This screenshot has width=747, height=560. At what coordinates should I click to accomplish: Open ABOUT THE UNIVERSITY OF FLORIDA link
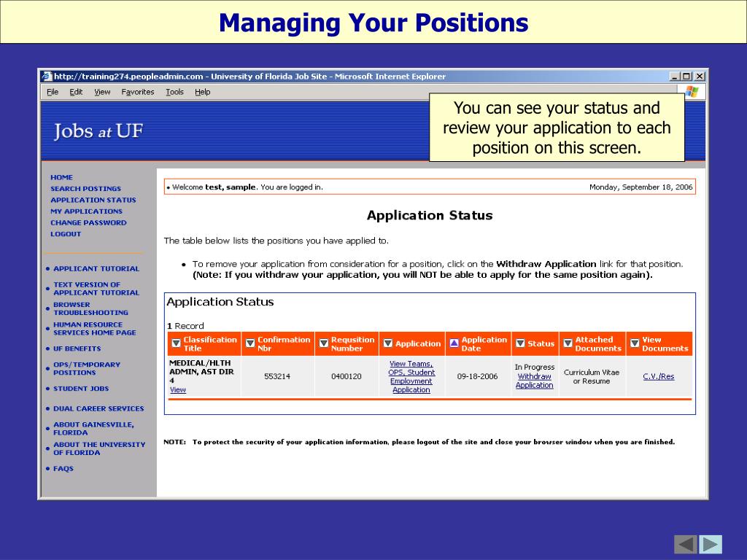point(99,448)
